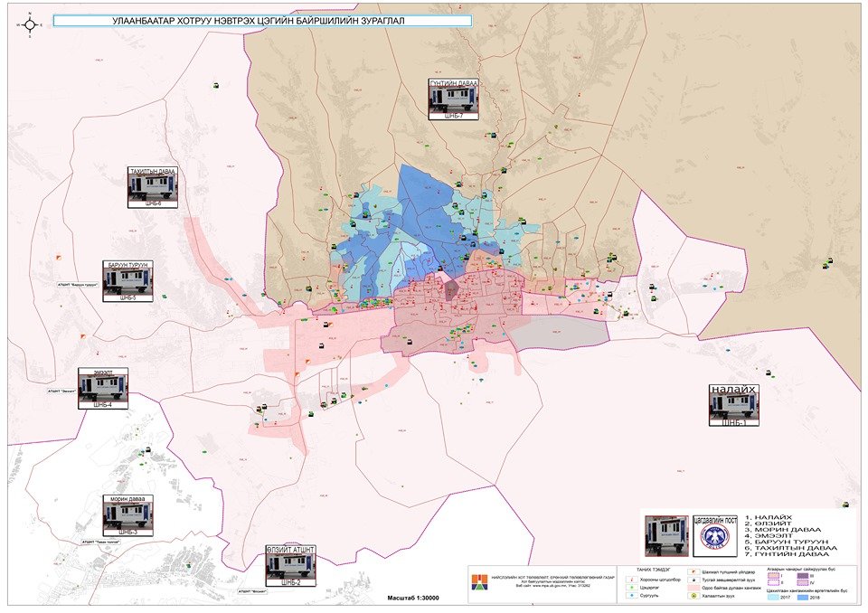
Task: Select the ЭМЭЭЛТ ШНБ-4 checkpoint icon
Action: [x=103, y=389]
